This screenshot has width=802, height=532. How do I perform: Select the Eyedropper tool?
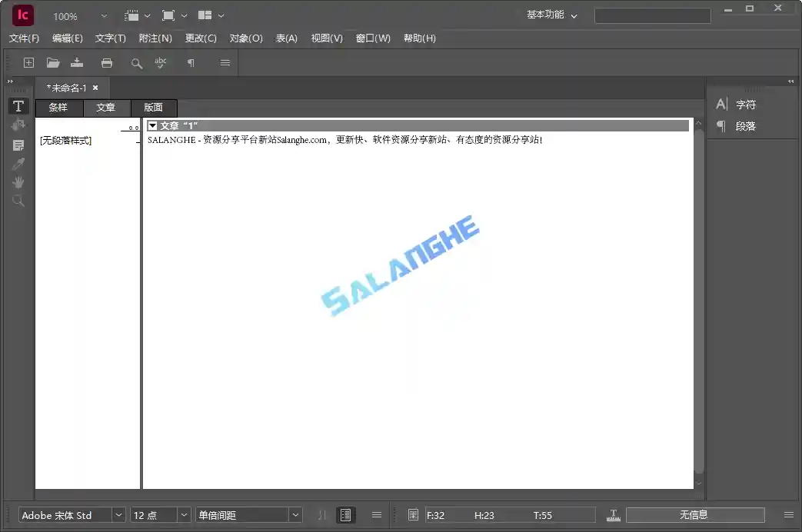(x=18, y=163)
